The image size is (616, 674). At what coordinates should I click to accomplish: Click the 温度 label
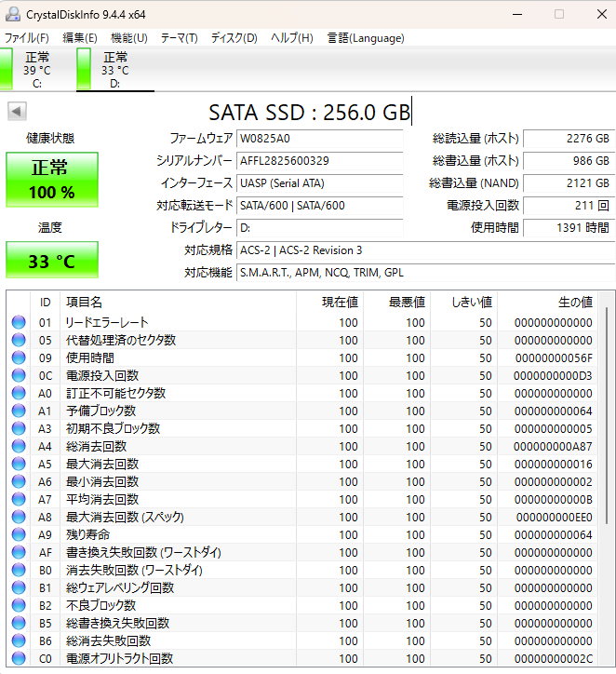50,227
